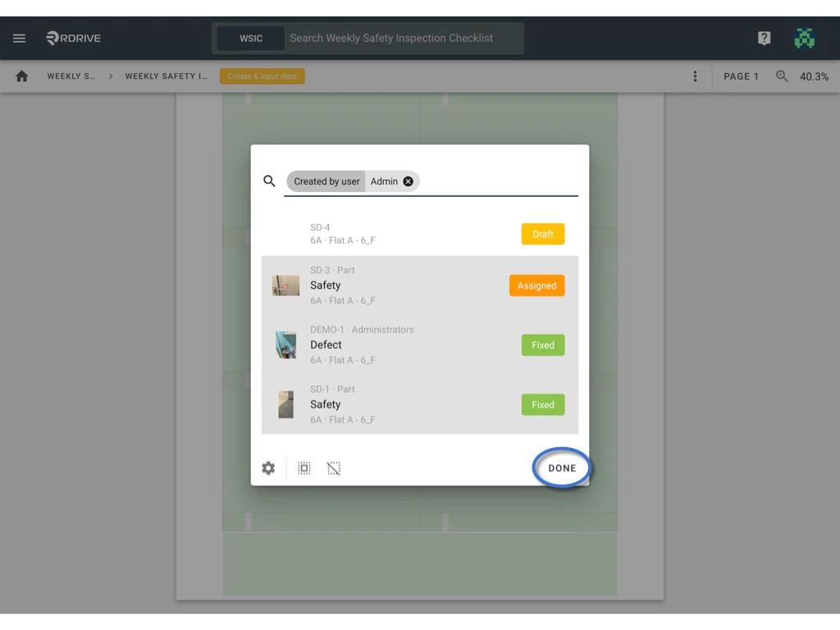
Task: Deselect all using the crossed-square icon
Action: [x=333, y=468]
